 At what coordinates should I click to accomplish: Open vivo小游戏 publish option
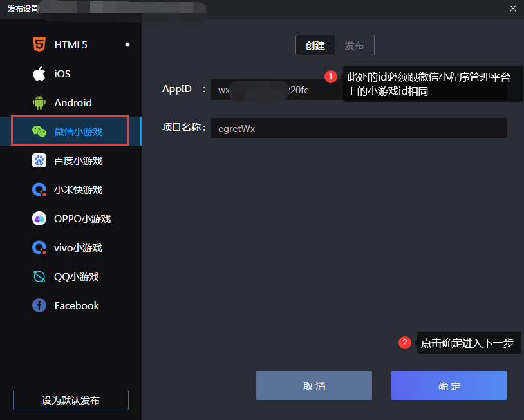[71, 247]
